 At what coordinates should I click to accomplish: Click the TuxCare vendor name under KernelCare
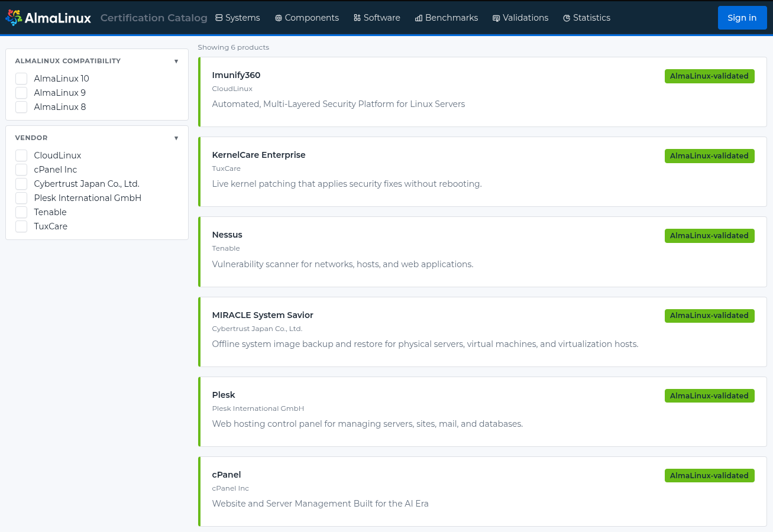[x=227, y=168]
